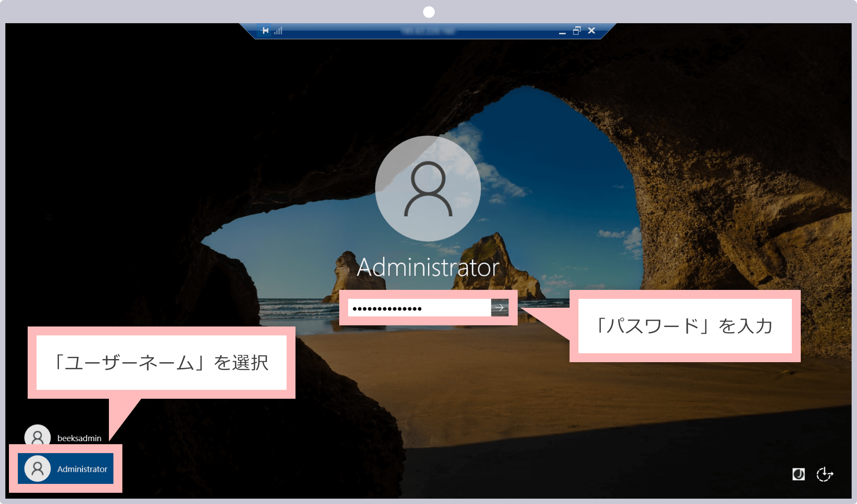
Task: Submit password with the arrow button
Action: (x=499, y=308)
